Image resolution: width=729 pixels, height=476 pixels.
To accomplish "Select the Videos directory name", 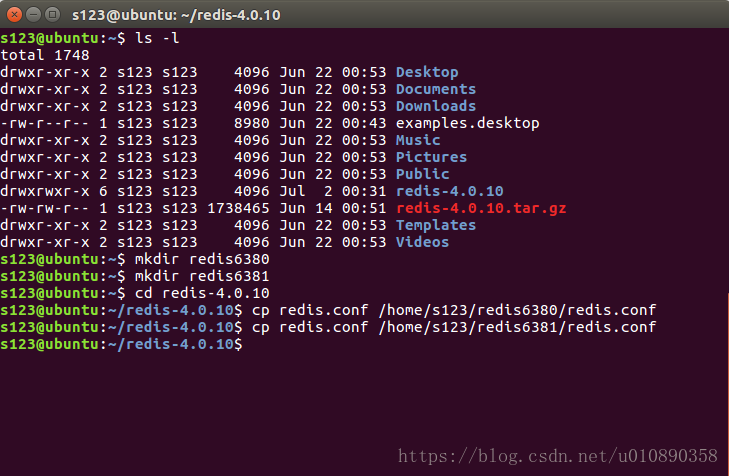I will [422, 242].
